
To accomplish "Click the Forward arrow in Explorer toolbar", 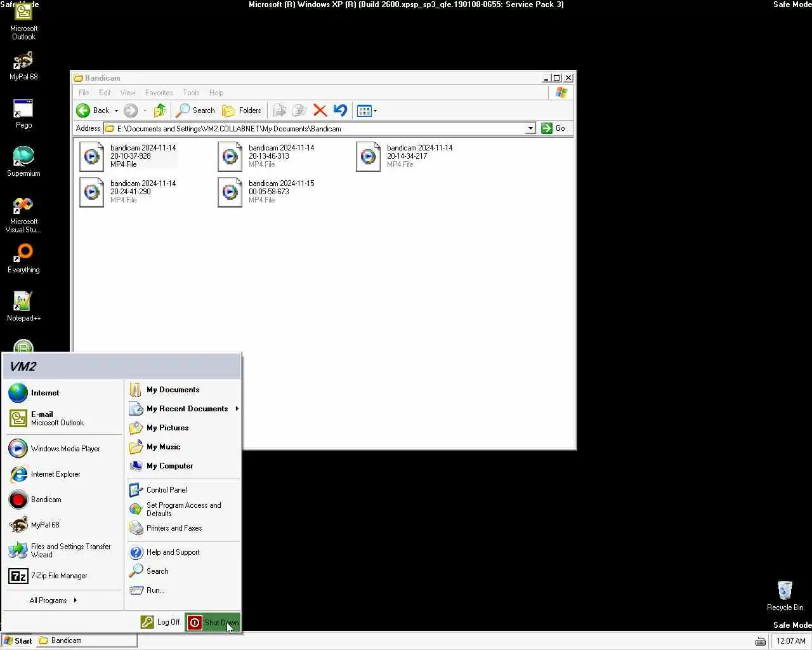I will click(x=131, y=110).
